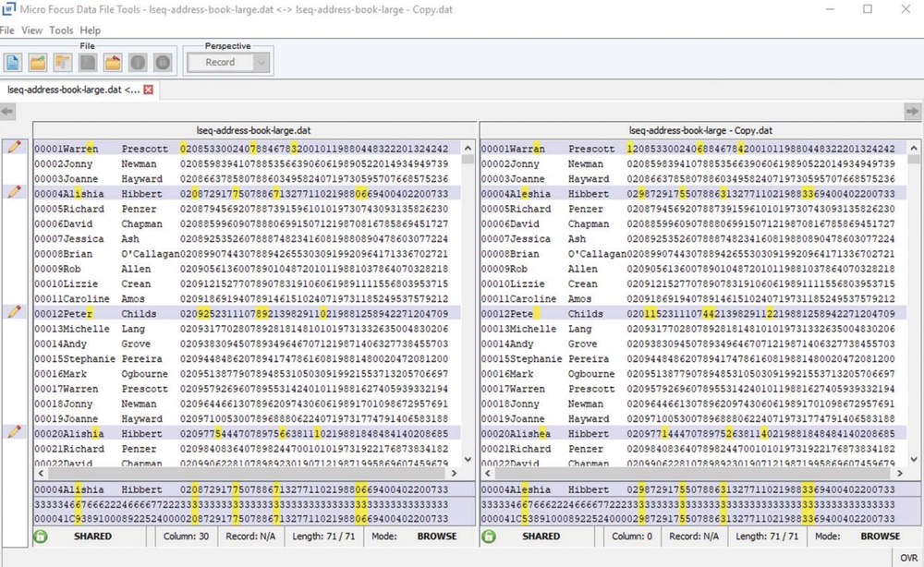Open the Perspective Record dropdown
The width and height of the screenshot is (924, 567).
(228, 63)
